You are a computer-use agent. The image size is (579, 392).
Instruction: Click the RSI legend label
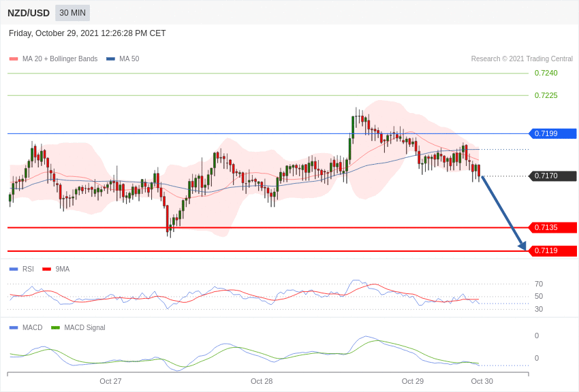(x=28, y=269)
